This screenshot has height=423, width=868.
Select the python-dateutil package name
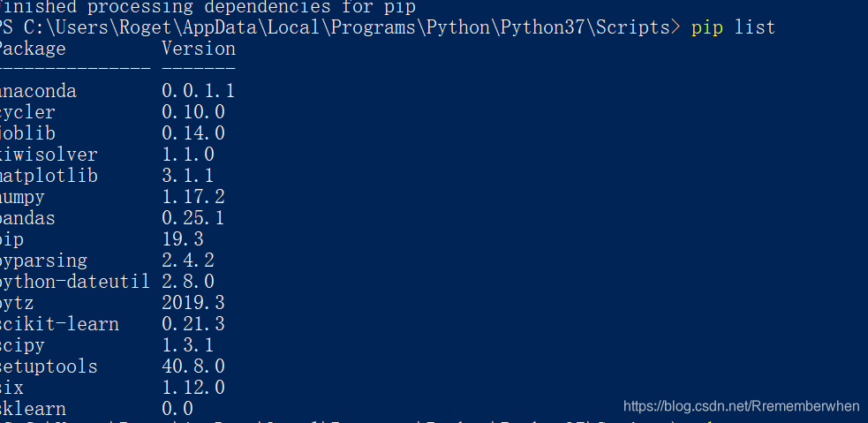pyautogui.click(x=75, y=282)
